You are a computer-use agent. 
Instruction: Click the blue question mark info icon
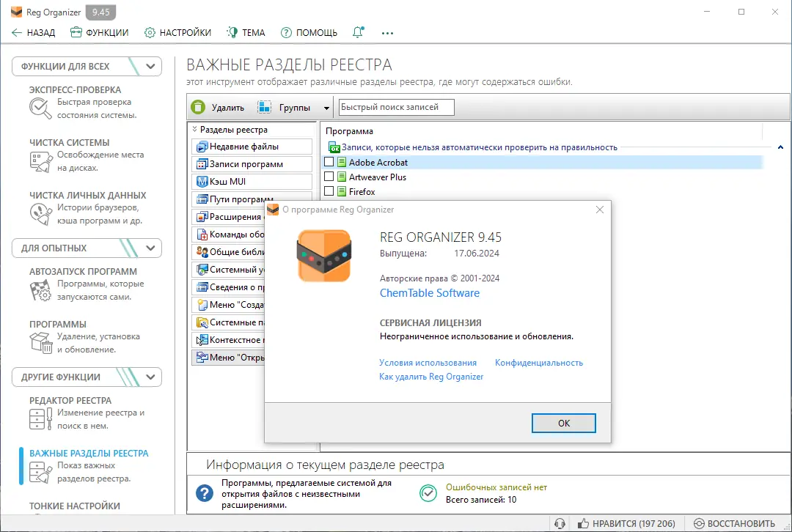pos(205,493)
